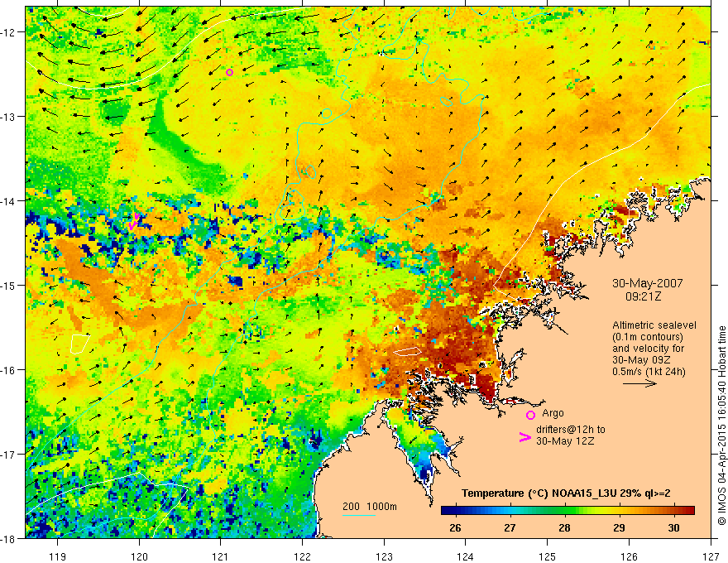The image size is (728, 563).
Task: Click the Argo float circle near 121E 12.5S
Action: point(229,72)
